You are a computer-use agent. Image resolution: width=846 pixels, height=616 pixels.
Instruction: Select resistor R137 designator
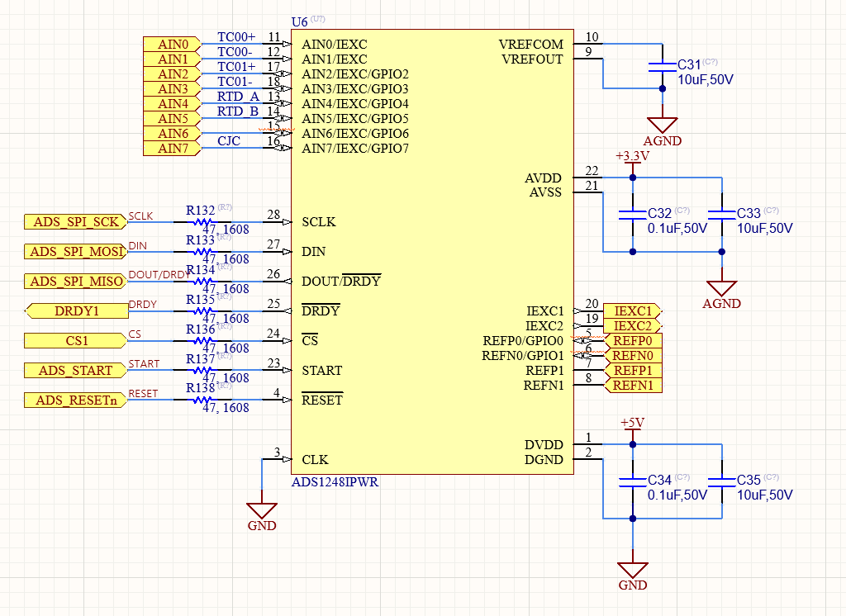point(200,358)
